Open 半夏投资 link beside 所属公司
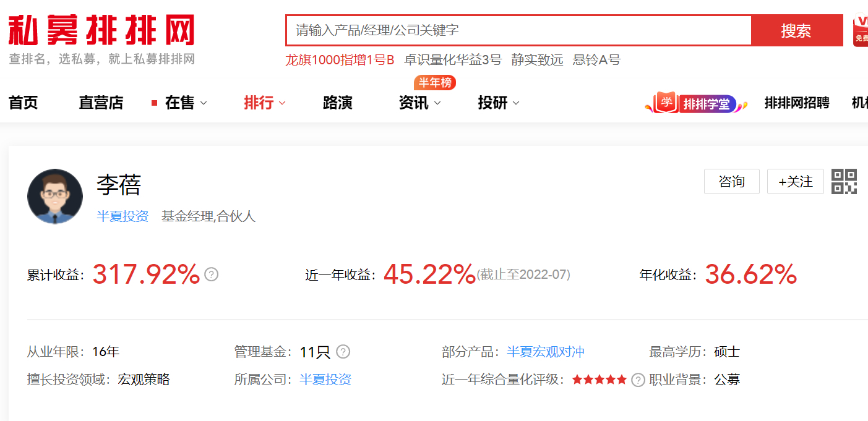The width and height of the screenshot is (868, 421). (325, 380)
